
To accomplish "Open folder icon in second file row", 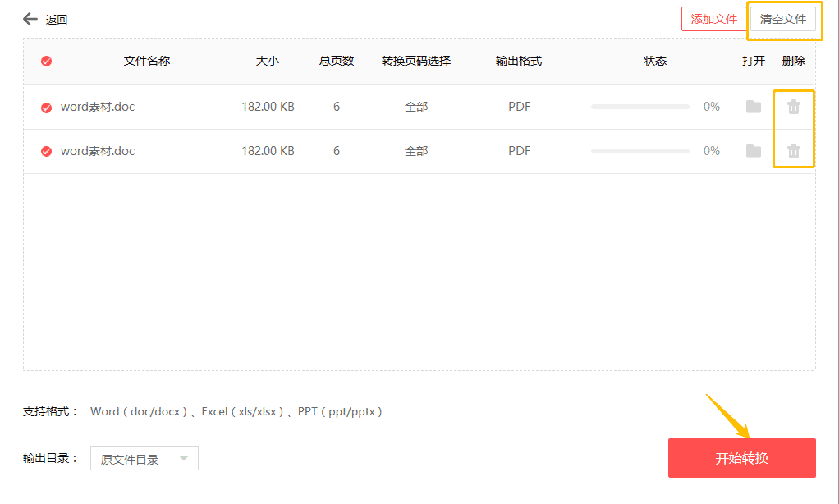I will [x=754, y=151].
